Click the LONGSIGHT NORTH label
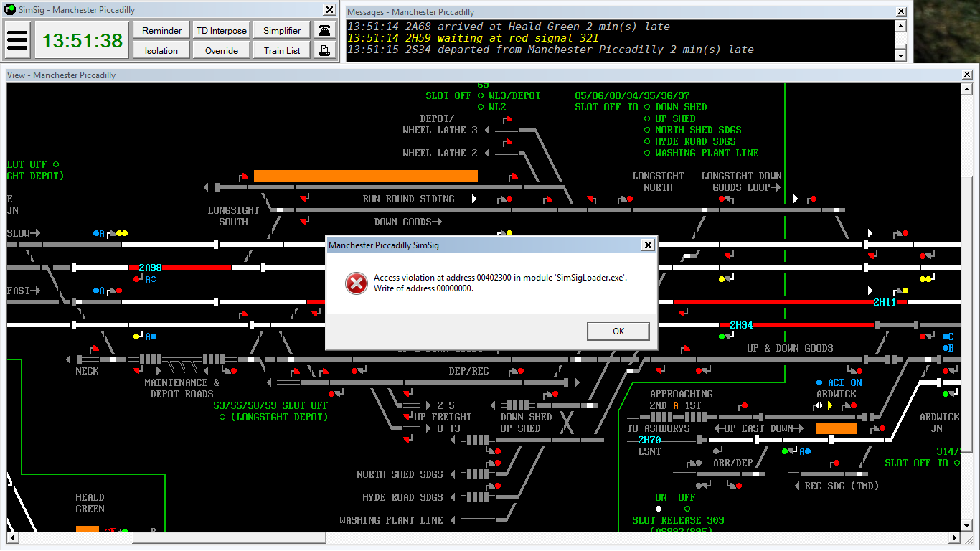This screenshot has width=980, height=551. click(x=658, y=182)
